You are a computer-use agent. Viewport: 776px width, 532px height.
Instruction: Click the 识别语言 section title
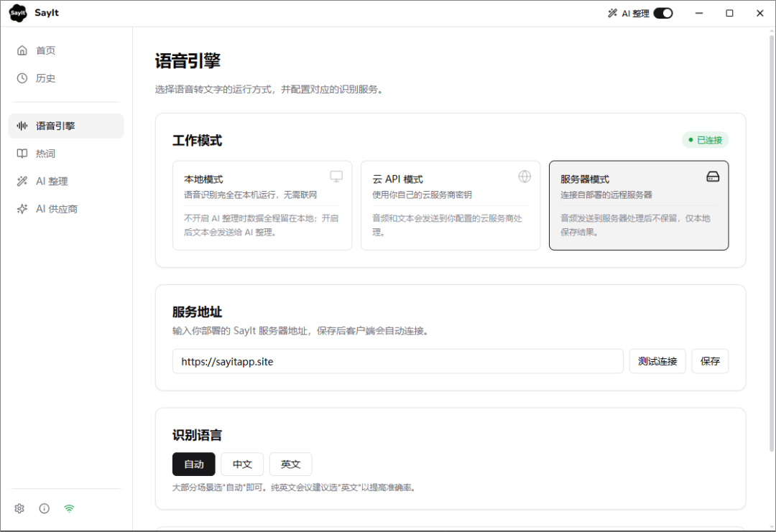197,435
